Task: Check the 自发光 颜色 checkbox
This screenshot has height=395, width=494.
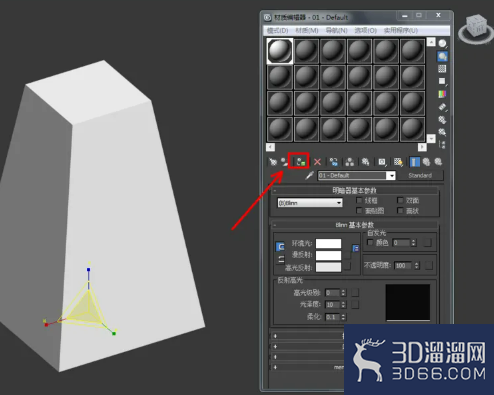Action: 370,242
